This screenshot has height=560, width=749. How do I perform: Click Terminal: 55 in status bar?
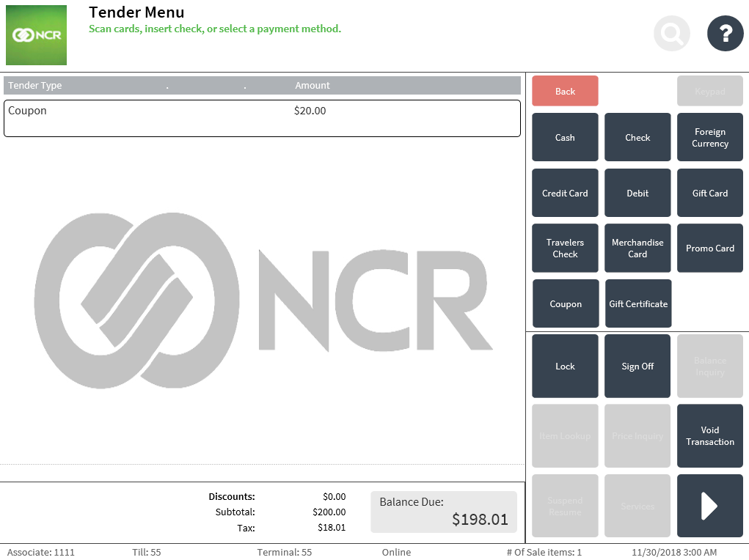[284, 553]
